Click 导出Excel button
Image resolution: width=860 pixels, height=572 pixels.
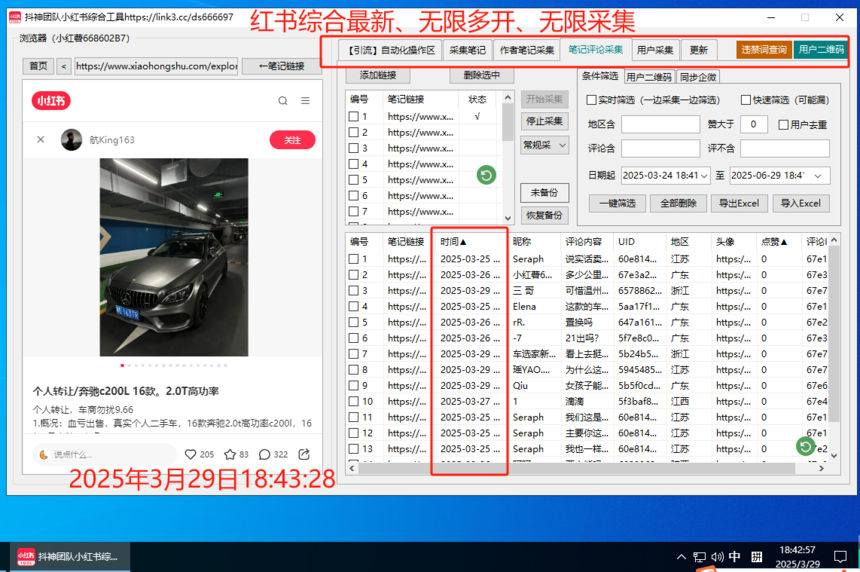(739, 203)
